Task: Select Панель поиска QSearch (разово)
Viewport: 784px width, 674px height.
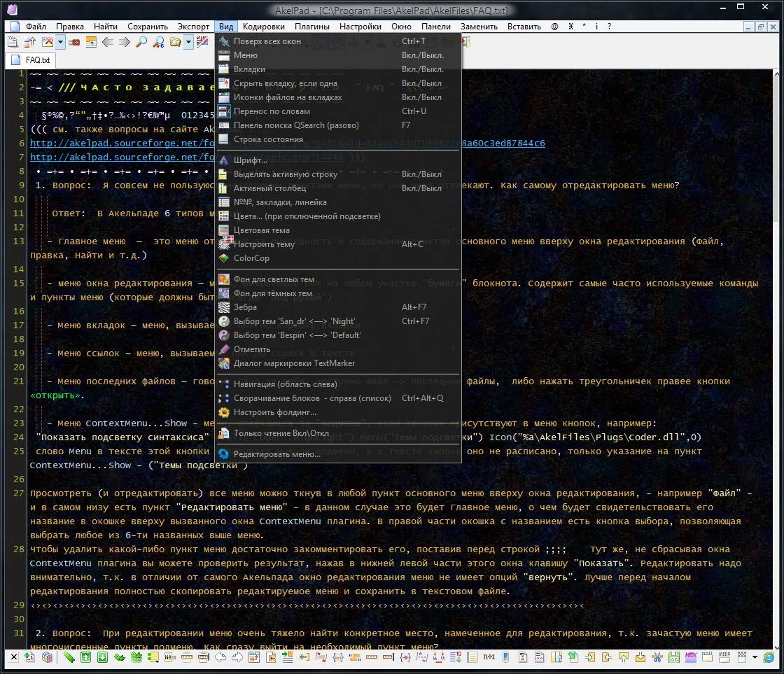Action: pos(338,125)
